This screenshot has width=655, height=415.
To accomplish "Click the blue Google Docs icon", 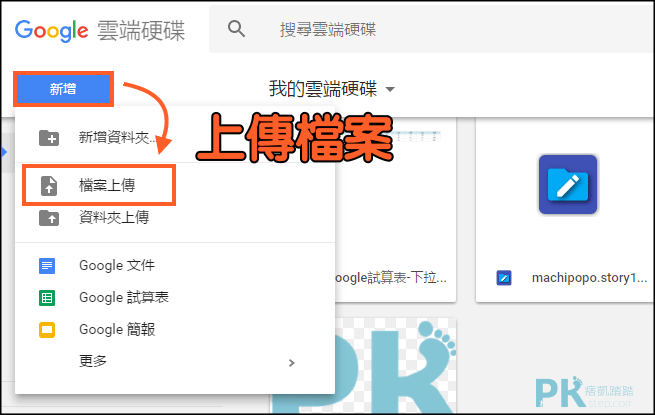I will 47,266.
